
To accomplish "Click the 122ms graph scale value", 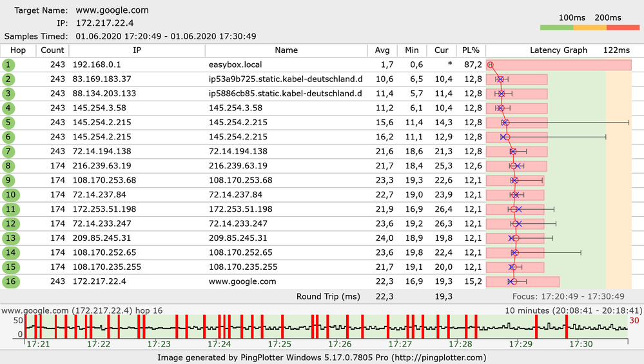I will [616, 50].
